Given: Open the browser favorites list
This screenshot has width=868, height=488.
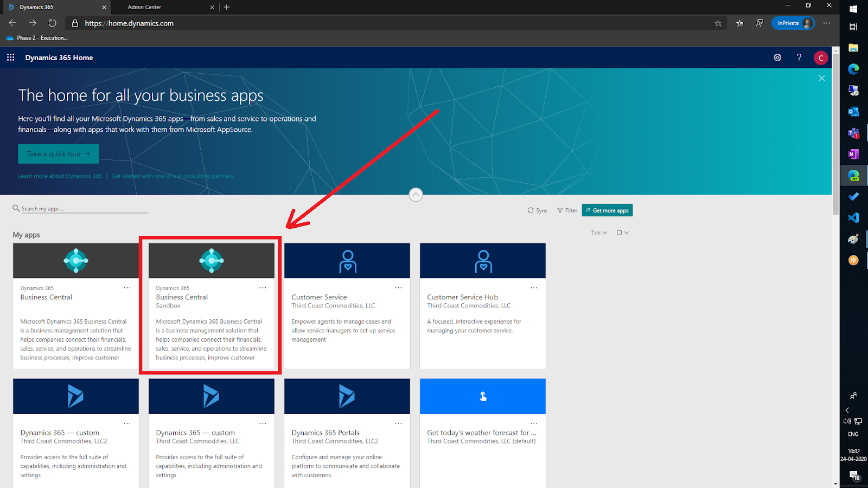Looking at the screenshot, I should click(x=740, y=23).
